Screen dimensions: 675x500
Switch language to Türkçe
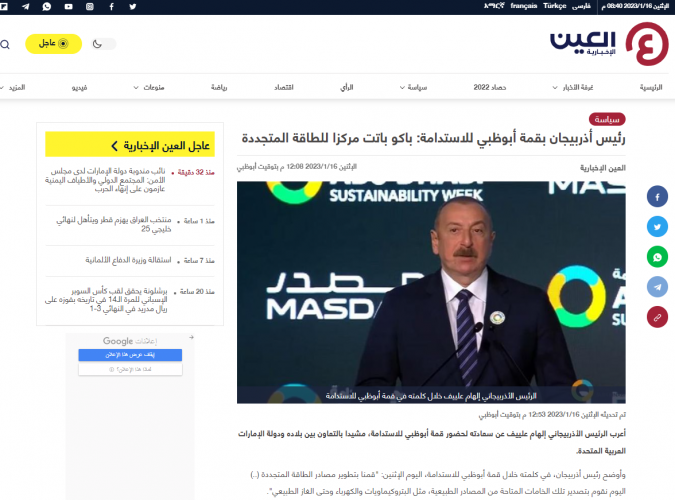point(555,6)
